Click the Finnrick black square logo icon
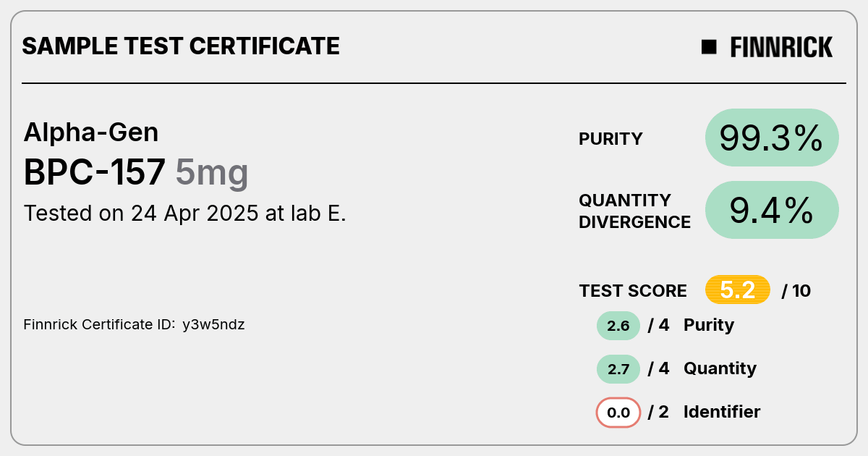Image resolution: width=868 pixels, height=456 pixels. coord(709,47)
